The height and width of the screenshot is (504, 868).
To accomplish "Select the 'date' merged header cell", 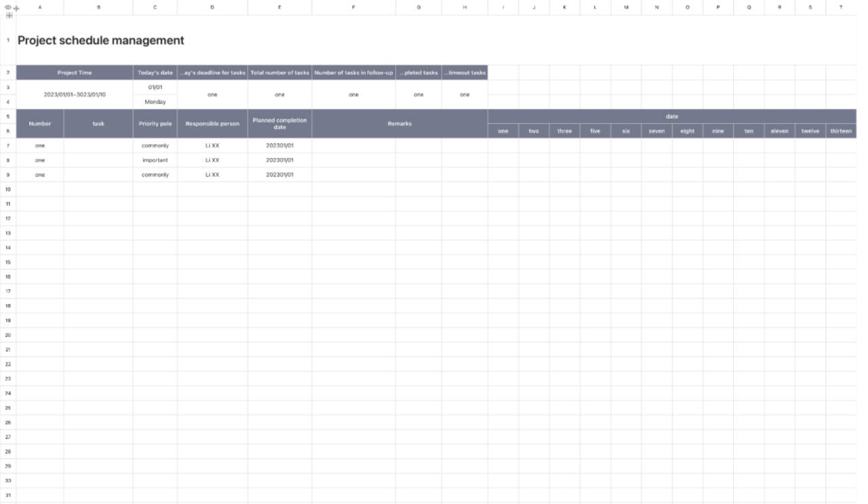I will click(x=672, y=116).
